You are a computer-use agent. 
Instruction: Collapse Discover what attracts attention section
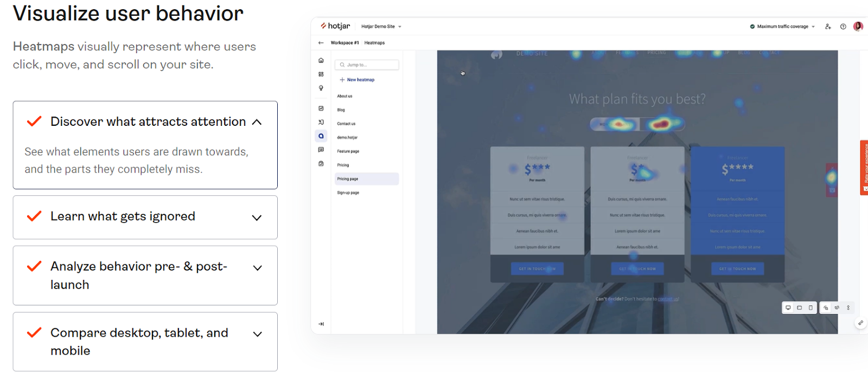[257, 122]
